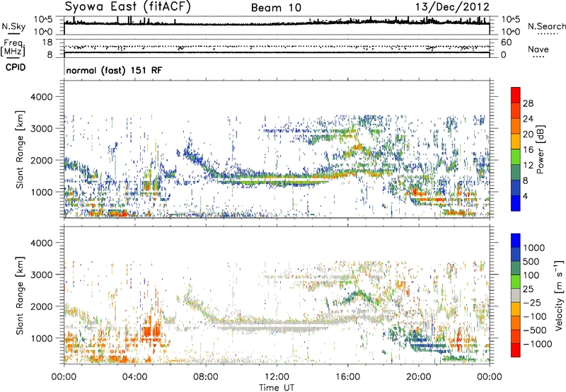Click the "4000" range tick of the power panel

(x=41, y=97)
